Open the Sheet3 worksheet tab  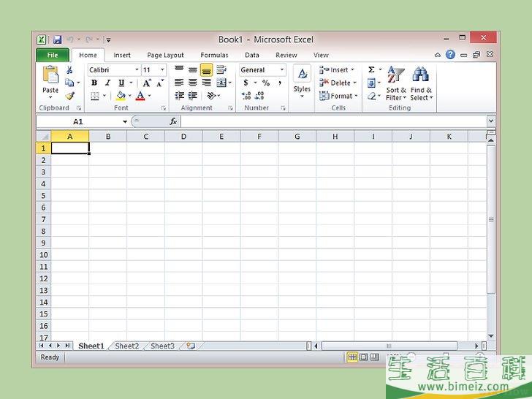tap(162, 346)
